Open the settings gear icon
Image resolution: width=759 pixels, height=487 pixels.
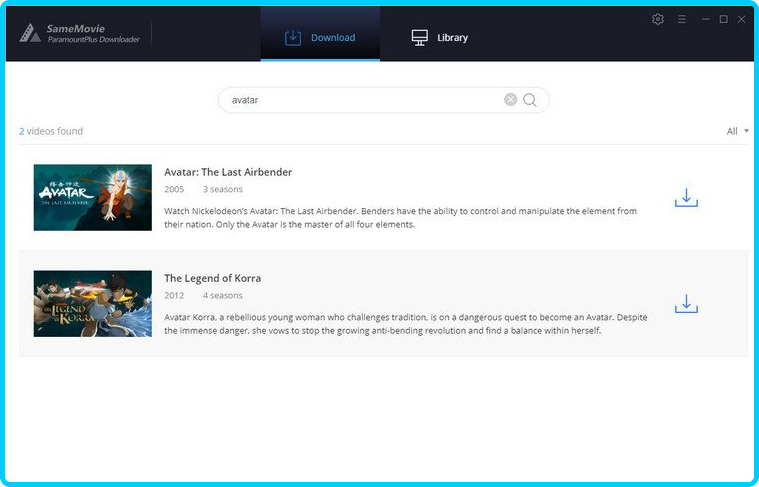pos(657,19)
